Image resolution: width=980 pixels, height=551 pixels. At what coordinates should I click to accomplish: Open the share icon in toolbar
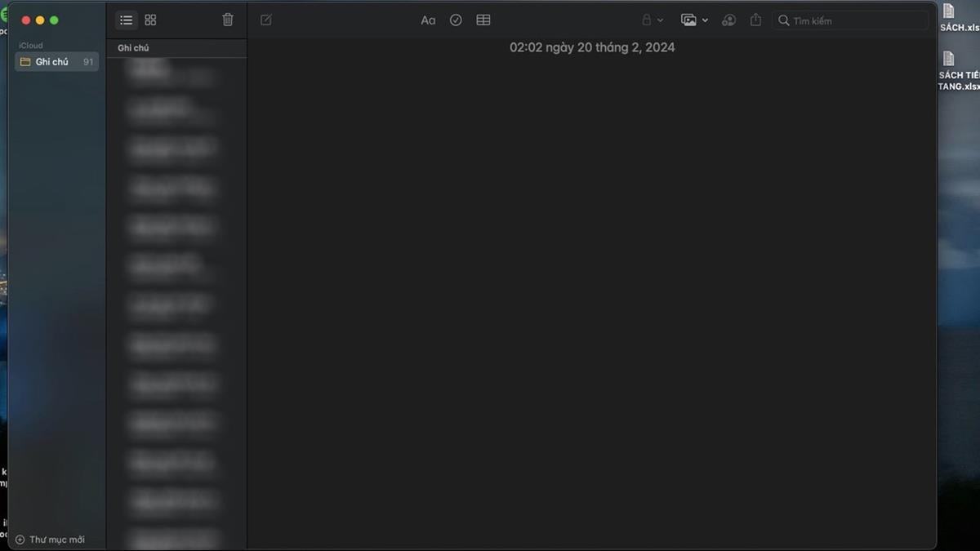(755, 20)
